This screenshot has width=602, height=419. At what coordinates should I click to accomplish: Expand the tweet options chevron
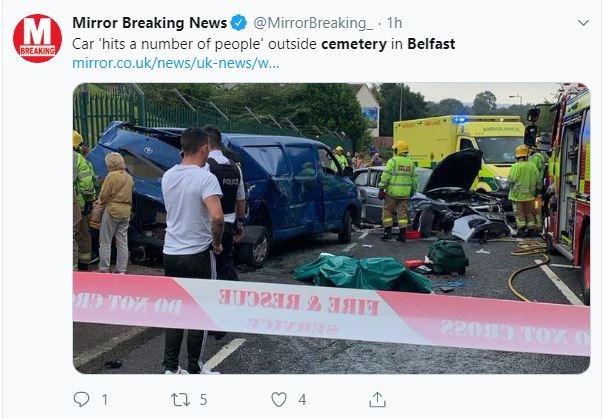583,23
